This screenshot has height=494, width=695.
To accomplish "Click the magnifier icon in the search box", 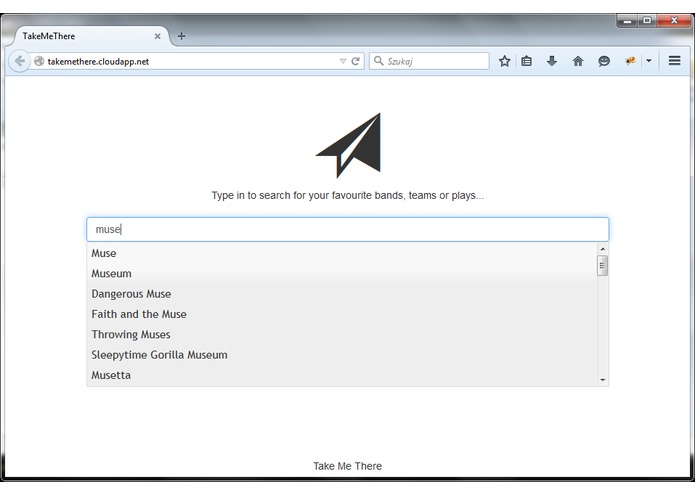I will coord(379,61).
